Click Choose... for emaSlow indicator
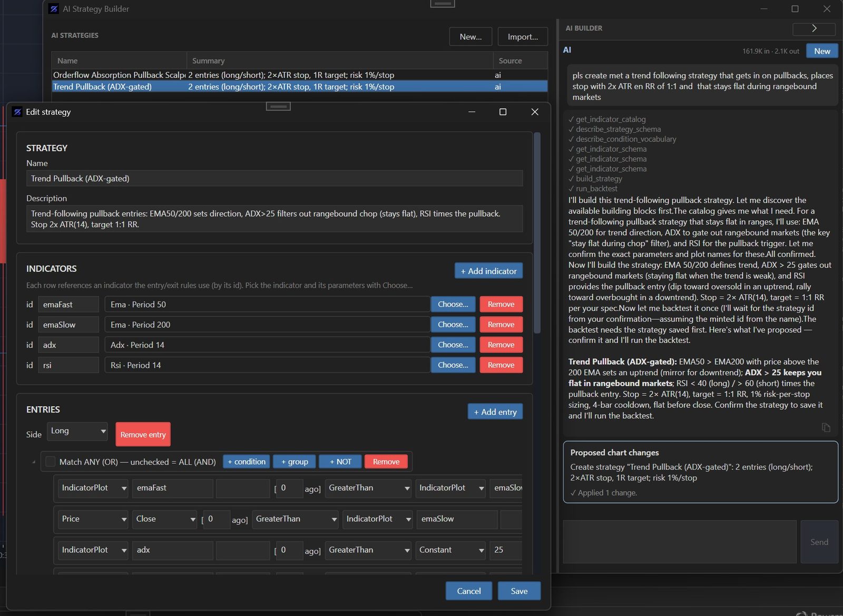The height and width of the screenshot is (616, 843). click(453, 325)
